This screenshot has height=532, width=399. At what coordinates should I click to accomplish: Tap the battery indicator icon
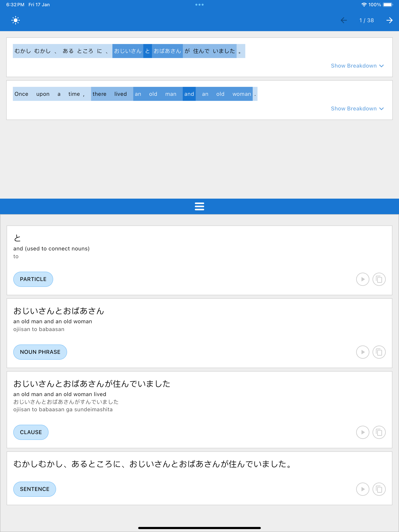click(388, 4)
